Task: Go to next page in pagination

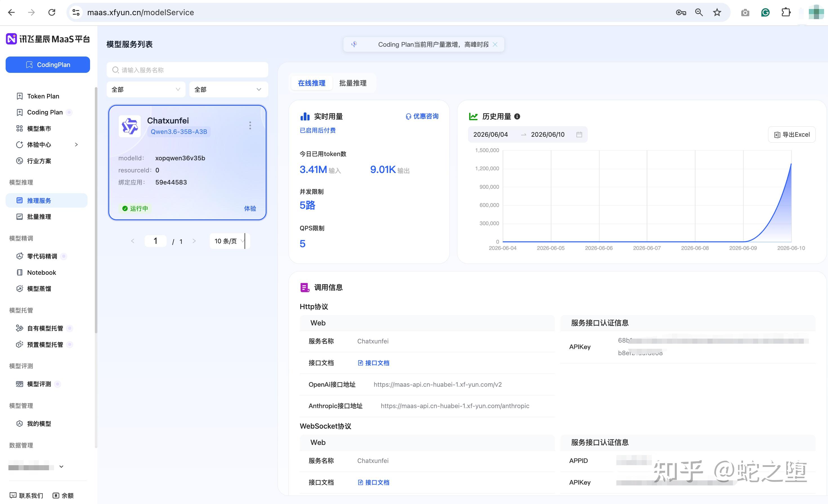Action: (x=194, y=241)
